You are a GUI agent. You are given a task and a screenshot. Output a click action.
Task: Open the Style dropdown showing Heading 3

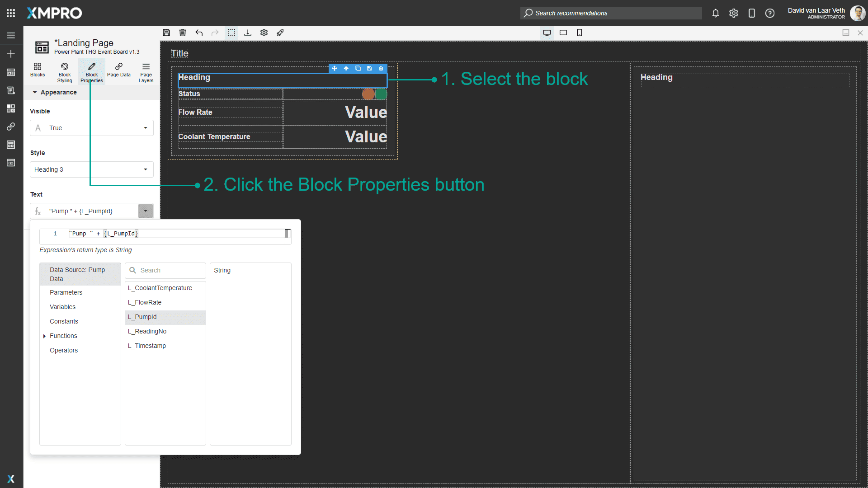(x=92, y=169)
